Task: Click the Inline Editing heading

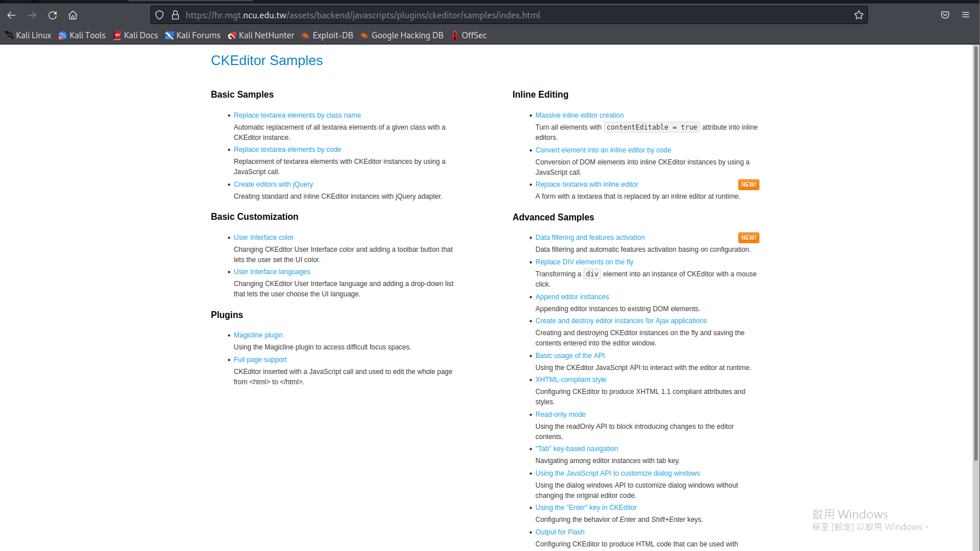Action: 541,95
